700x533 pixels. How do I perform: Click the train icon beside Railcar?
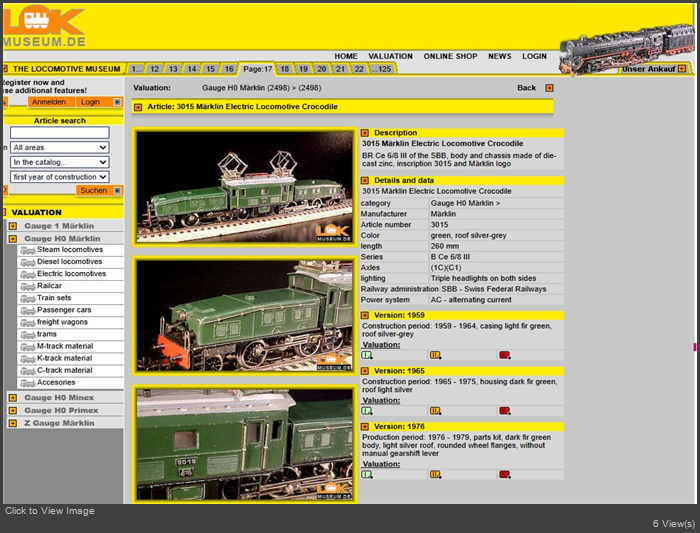pos(28,287)
